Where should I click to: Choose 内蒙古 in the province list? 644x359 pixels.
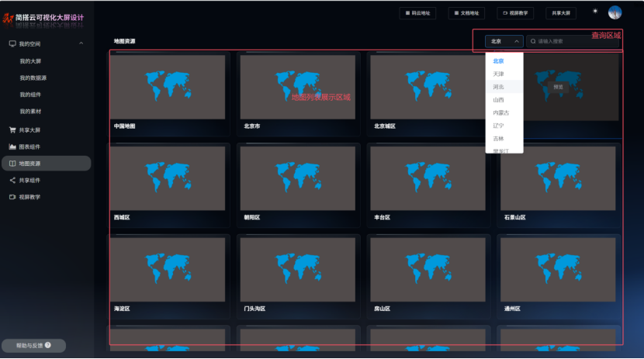click(500, 112)
